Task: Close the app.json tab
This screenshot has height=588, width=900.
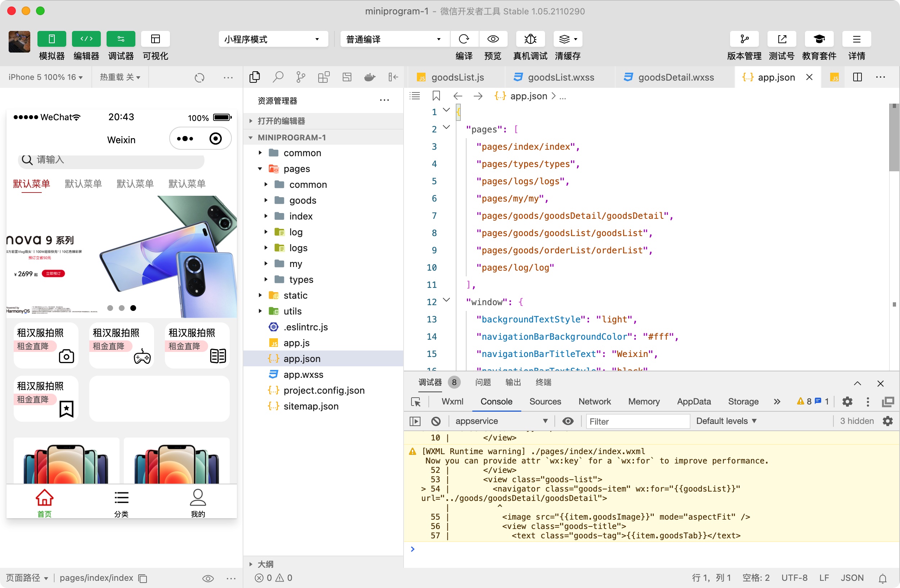Action: click(810, 77)
